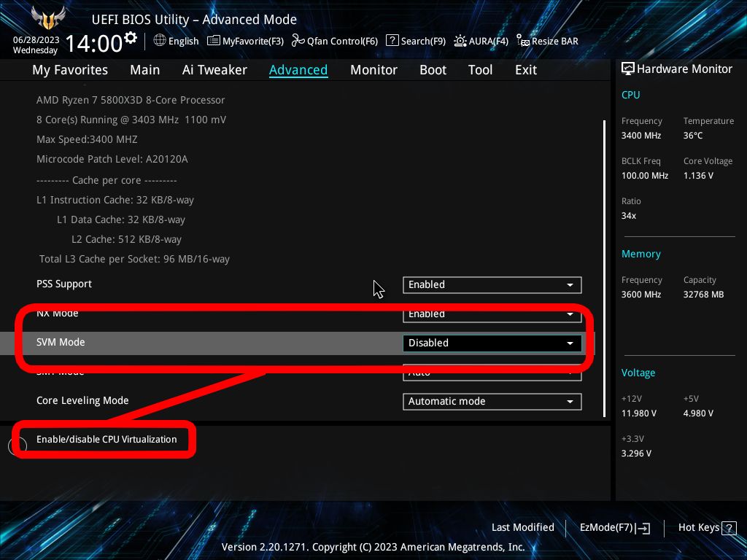Open the Hot Keys question mark icon
Viewport: 747px width, 560px height.
(729, 528)
